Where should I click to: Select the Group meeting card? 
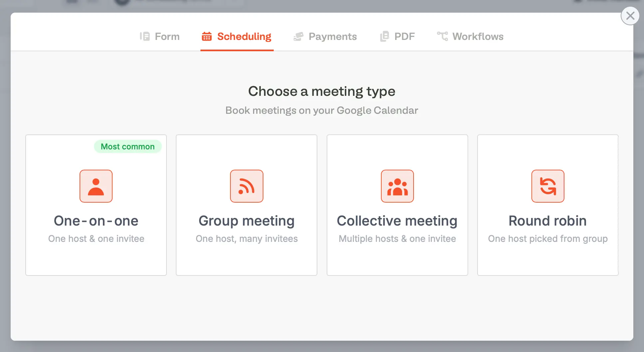(246, 205)
